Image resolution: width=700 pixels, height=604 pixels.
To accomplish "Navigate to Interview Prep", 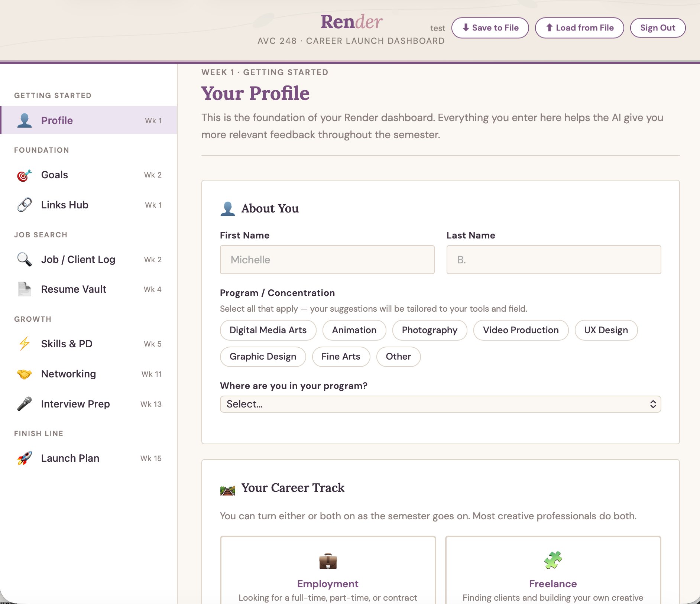I will coord(89,404).
